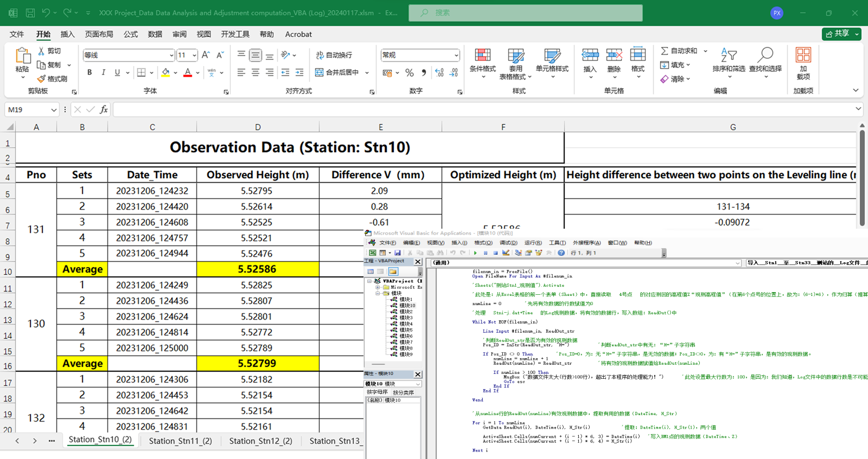Screen dimensions: 868x459
Task: Select 模块2 in the project tree
Action: tap(405, 312)
